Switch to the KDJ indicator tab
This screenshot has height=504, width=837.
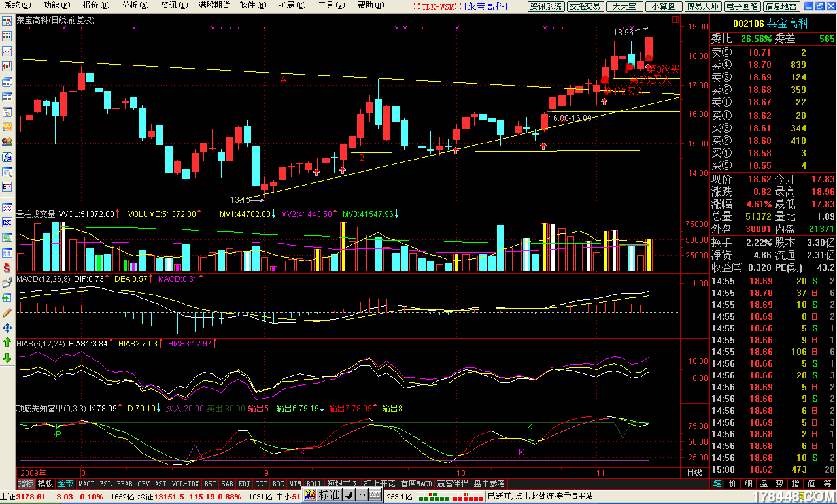pos(245,484)
